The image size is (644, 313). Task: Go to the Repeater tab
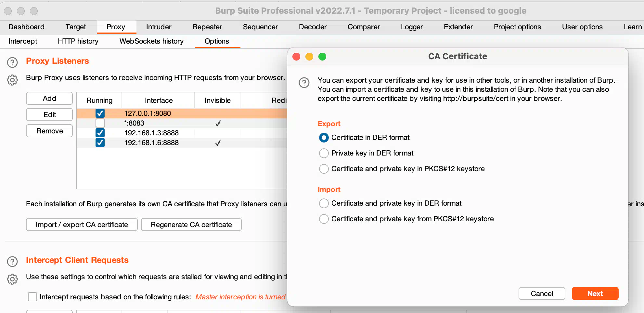pyautogui.click(x=207, y=27)
